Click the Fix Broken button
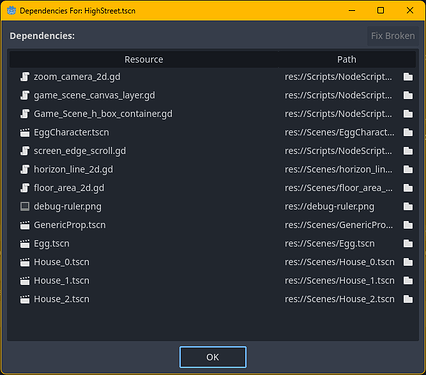 click(x=393, y=36)
